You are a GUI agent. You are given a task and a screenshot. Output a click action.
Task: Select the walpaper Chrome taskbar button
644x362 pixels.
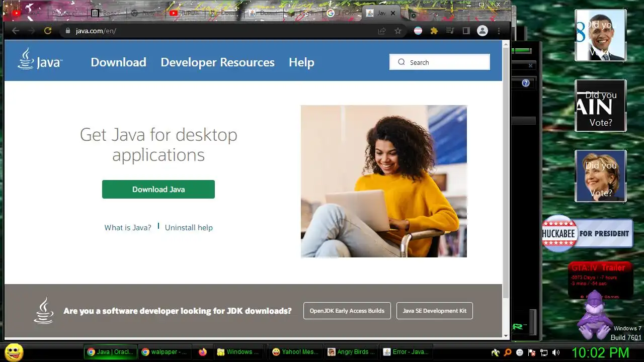tap(165, 352)
